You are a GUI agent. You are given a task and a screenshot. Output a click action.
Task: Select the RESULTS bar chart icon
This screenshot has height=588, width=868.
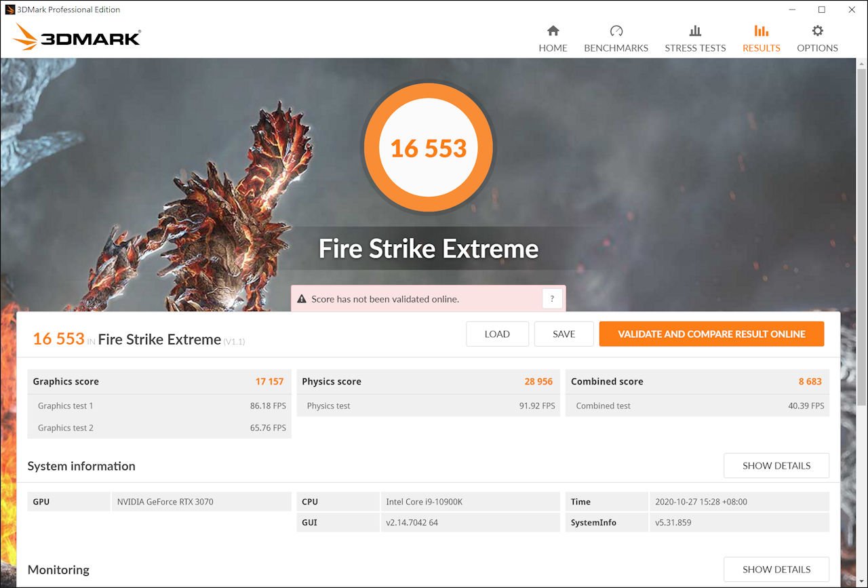pyautogui.click(x=761, y=31)
